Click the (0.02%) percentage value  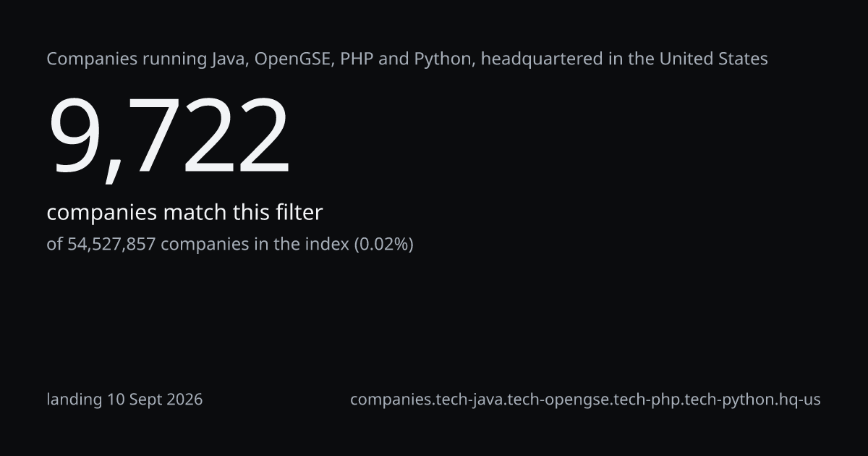point(383,245)
